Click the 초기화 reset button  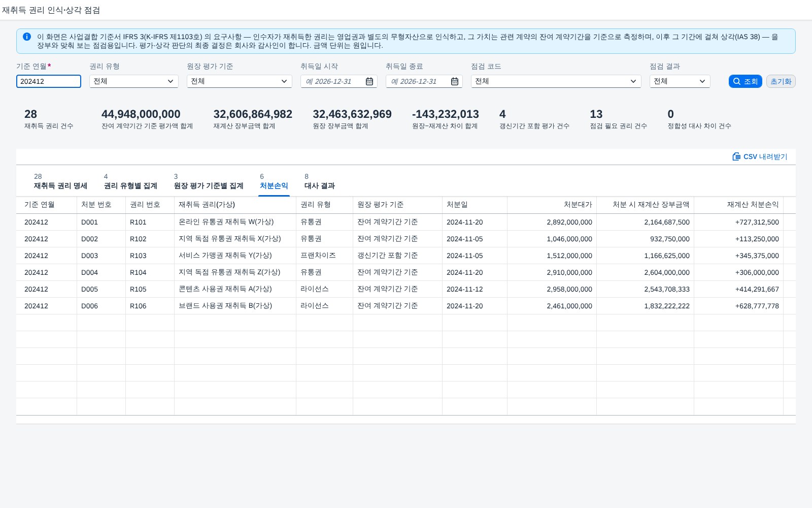(x=781, y=81)
